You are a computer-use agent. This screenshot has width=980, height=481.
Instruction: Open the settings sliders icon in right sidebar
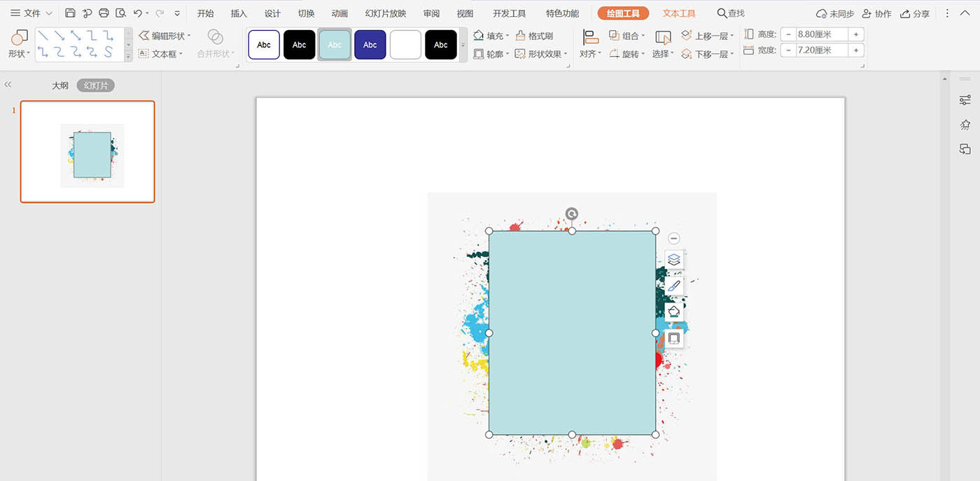(x=965, y=100)
